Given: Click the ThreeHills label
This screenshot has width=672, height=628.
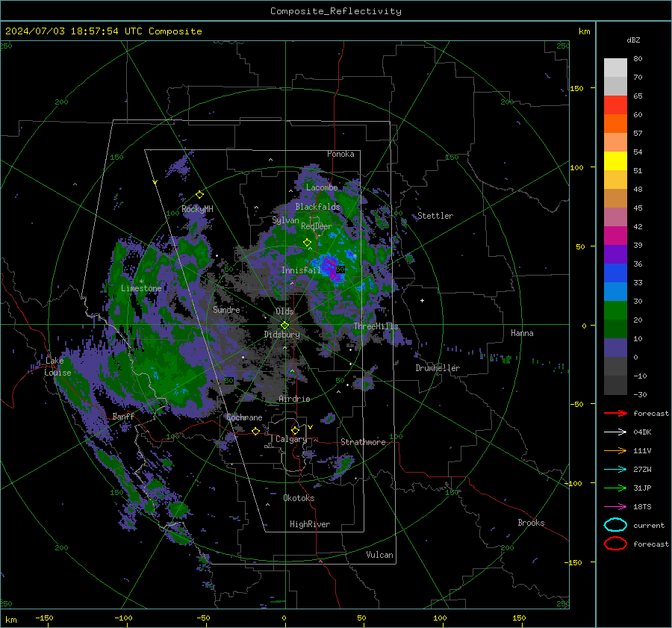Looking at the screenshot, I should (376, 326).
